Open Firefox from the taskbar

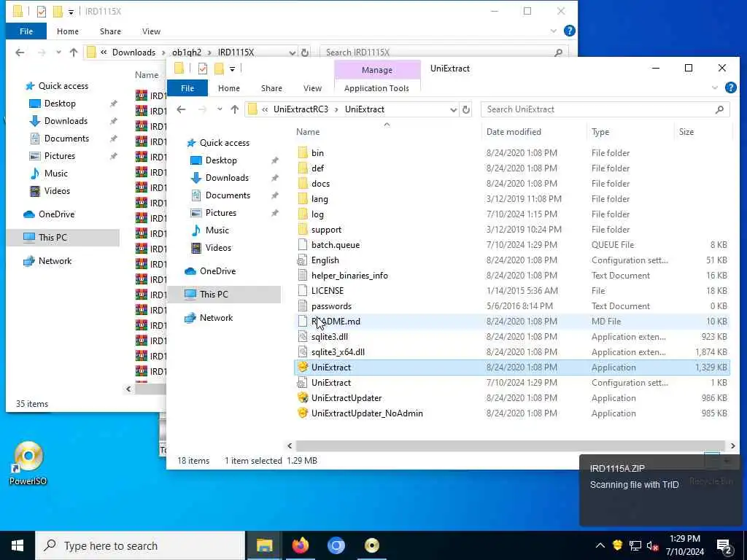click(300, 545)
